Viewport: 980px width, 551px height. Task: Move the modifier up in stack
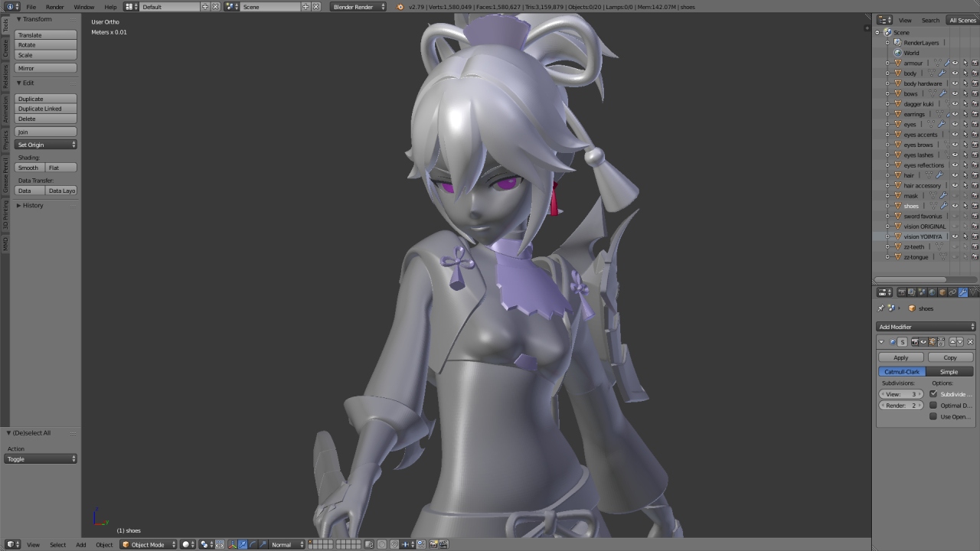point(952,341)
